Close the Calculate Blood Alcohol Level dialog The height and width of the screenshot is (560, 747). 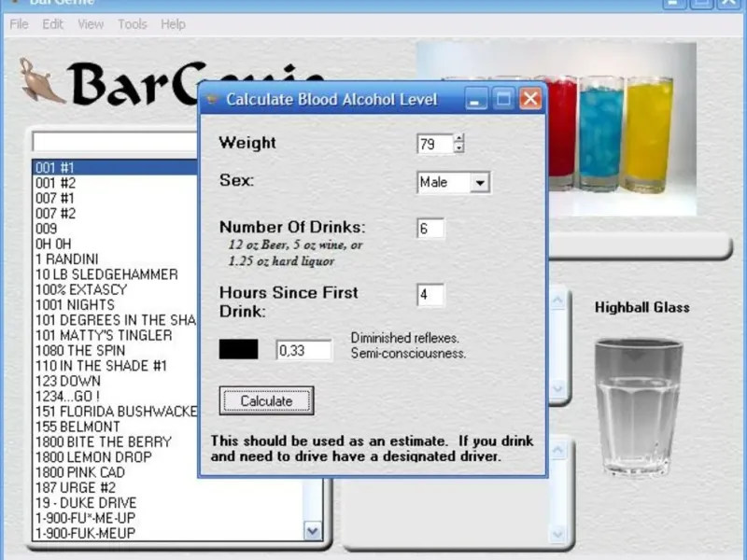530,99
